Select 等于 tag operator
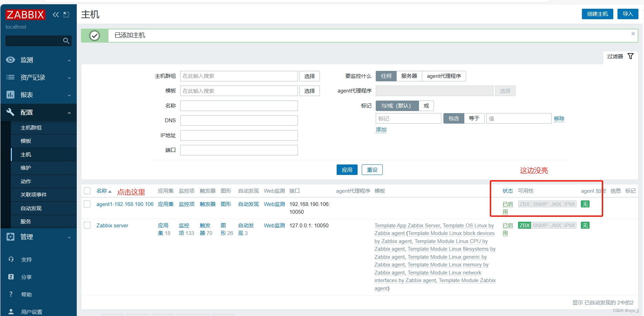The height and width of the screenshot is (316, 644). point(474,118)
